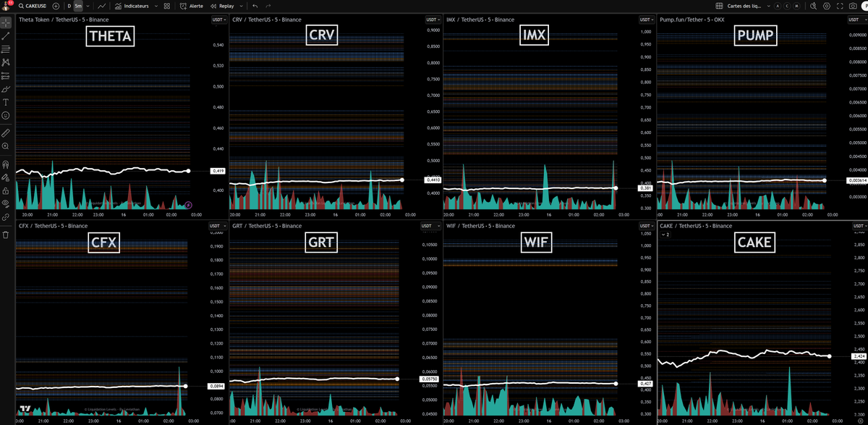Select the zoom in tool

(x=6, y=146)
